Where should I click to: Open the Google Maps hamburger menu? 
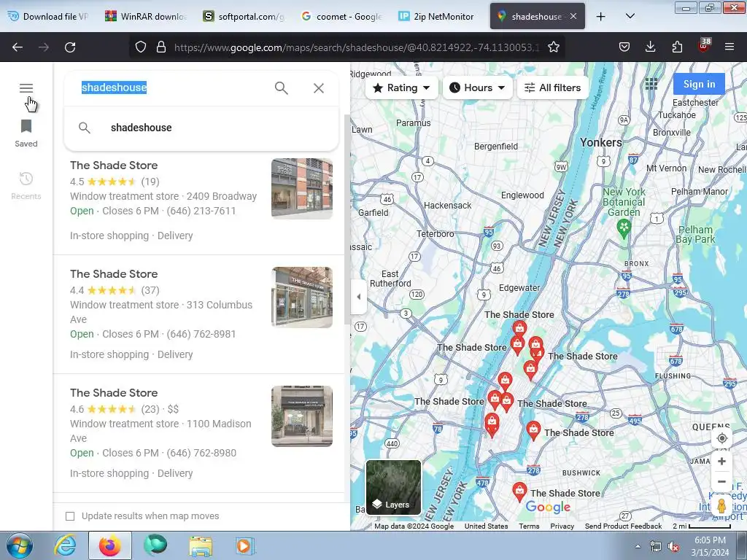pos(26,88)
